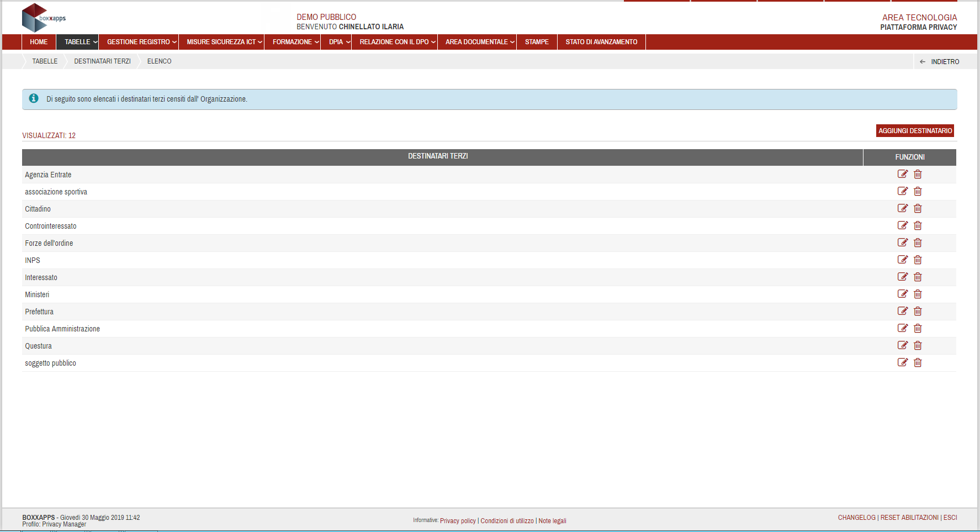Click ELENCO breadcrumb
This screenshot has width=980, height=532.
tap(160, 61)
